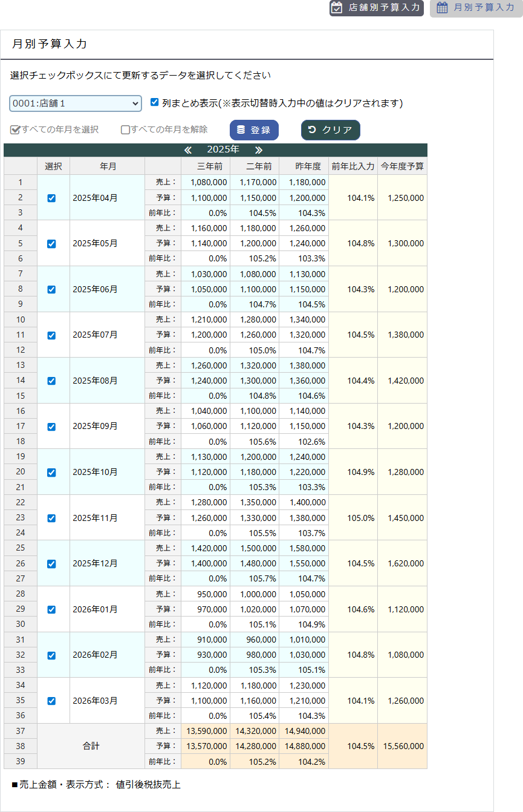Screen dimensions: 523x812
Task: Toggle selection checkbox for 2025年10月
Action: pos(51,472)
